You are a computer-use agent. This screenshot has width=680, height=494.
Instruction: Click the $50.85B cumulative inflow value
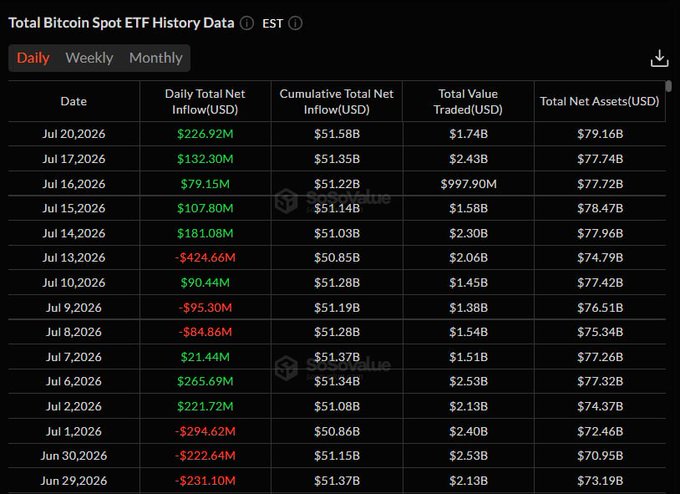point(337,258)
